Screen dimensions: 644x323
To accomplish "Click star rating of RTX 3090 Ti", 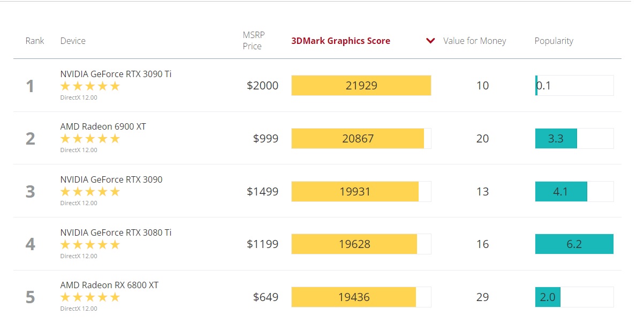I will [x=90, y=86].
